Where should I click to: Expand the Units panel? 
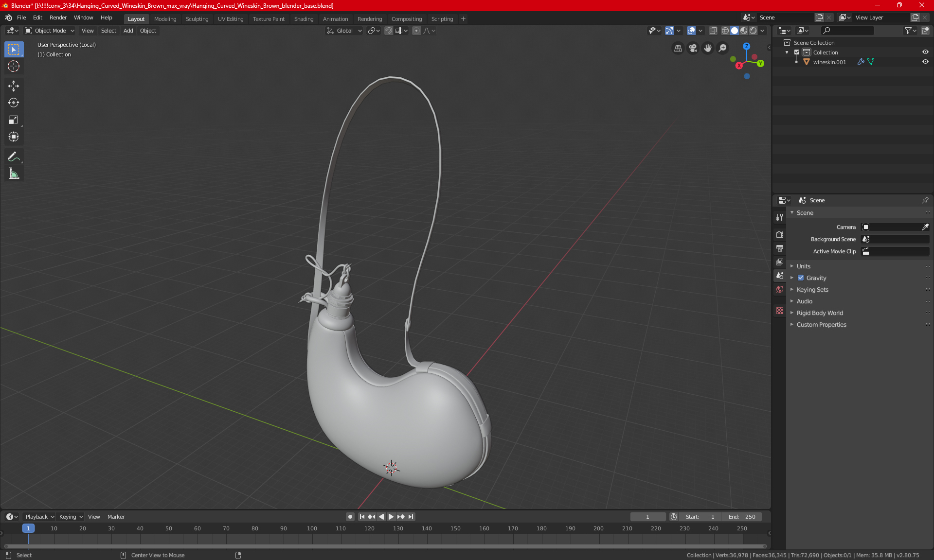click(803, 266)
